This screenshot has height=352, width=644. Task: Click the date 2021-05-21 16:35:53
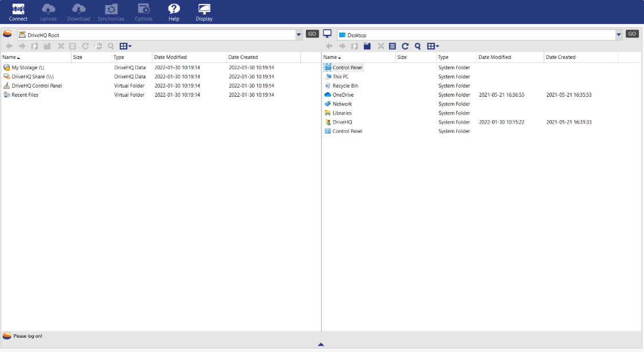click(569, 95)
